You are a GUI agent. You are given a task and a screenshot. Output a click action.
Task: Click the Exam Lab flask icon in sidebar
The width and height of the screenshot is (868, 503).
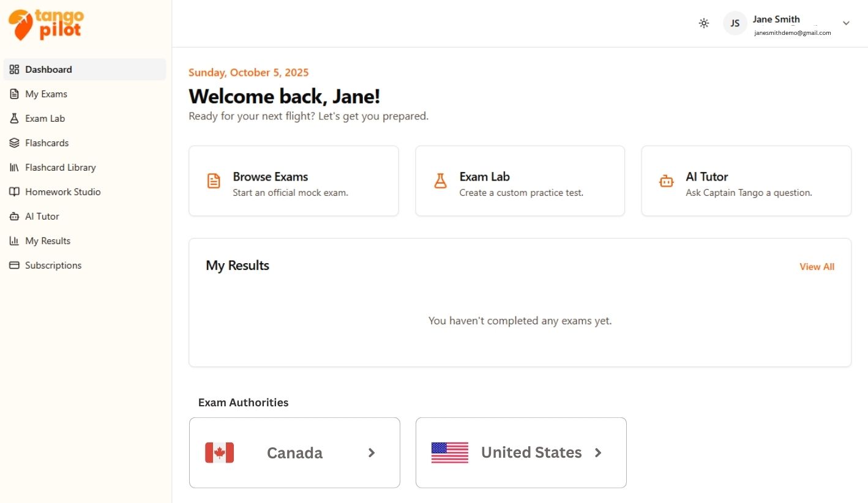pyautogui.click(x=15, y=119)
